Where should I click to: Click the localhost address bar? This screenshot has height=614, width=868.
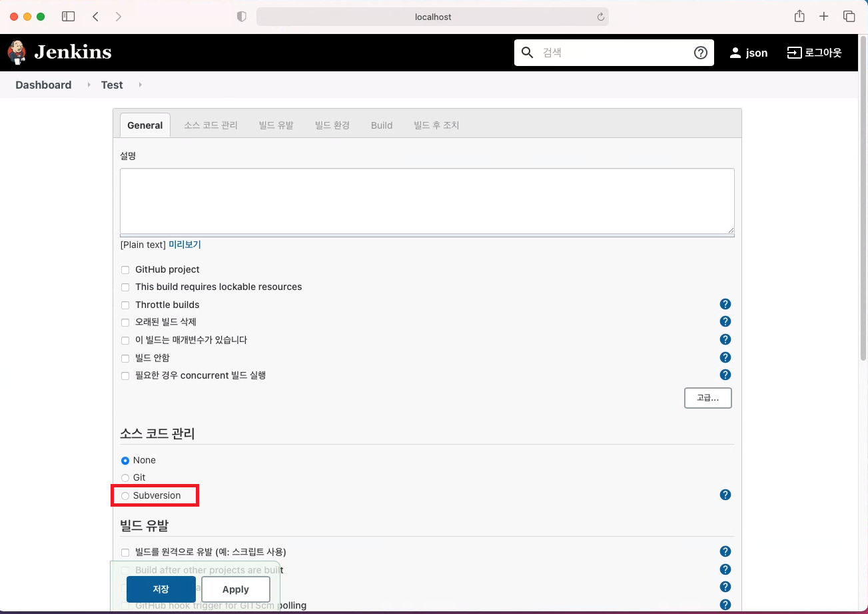pos(432,17)
